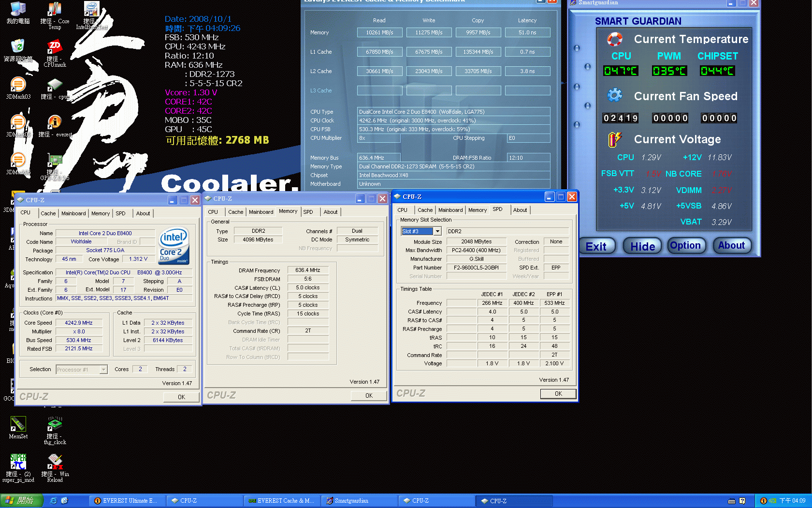Viewport: 812px width, 508px height.
Task: Select the 3DMark05 desktop icon
Action: pyautogui.click(x=18, y=126)
